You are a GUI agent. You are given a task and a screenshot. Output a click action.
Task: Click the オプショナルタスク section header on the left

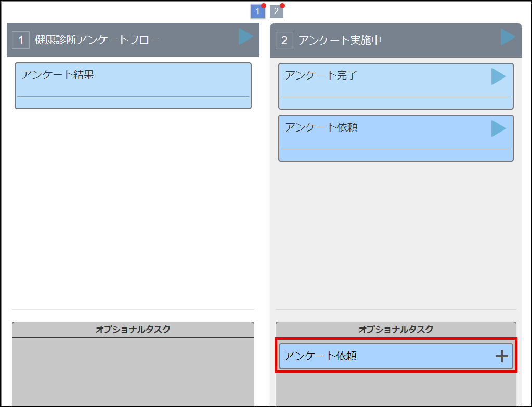click(x=133, y=329)
